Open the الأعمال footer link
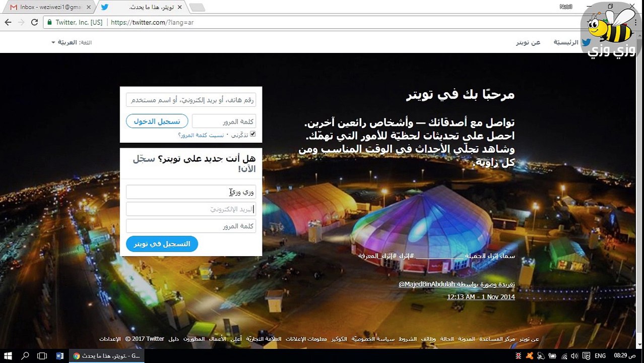 click(218, 339)
